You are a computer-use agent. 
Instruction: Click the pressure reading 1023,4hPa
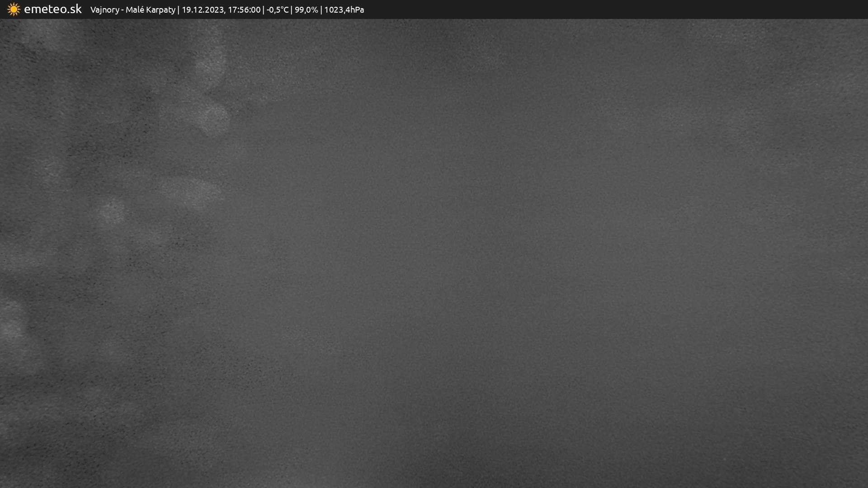(344, 10)
